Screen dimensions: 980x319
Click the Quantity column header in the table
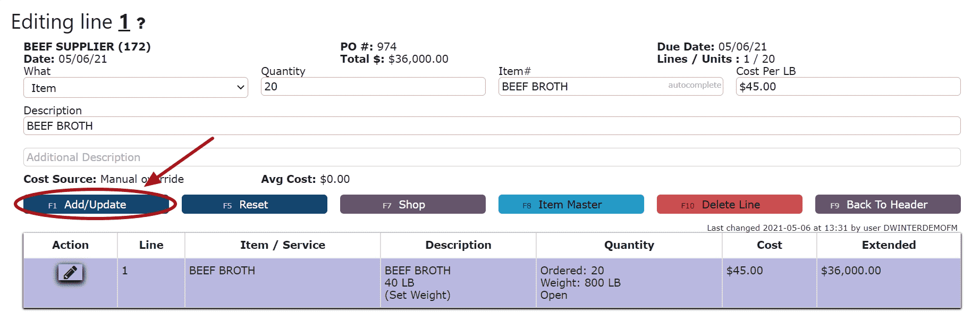pos(629,245)
